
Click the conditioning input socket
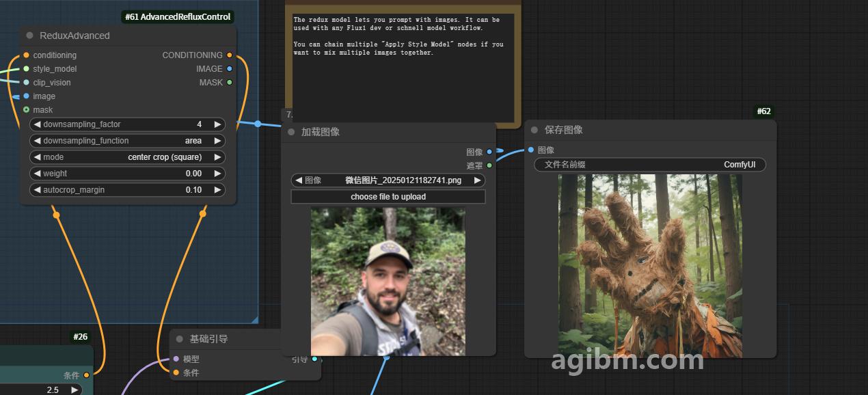coord(26,55)
